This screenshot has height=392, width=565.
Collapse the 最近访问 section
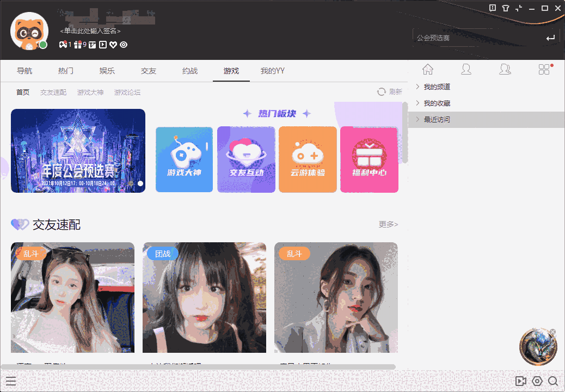click(438, 119)
